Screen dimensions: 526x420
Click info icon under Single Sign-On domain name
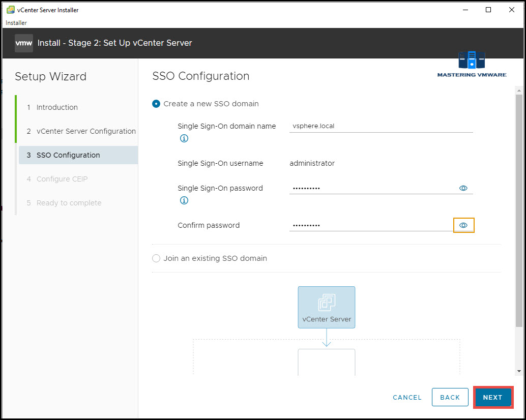coord(184,138)
